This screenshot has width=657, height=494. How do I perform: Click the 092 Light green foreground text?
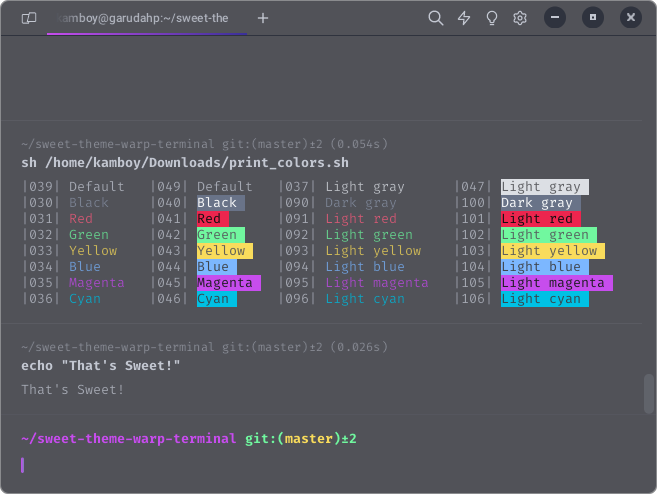pyautogui.click(x=369, y=235)
